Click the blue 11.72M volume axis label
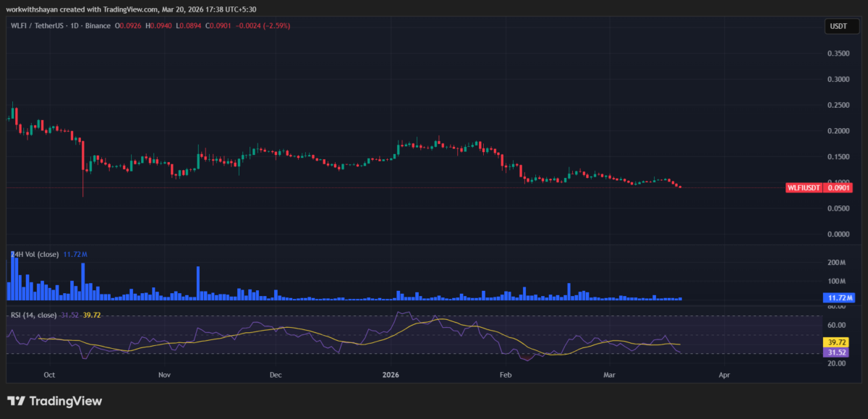Screen dimensions: 868x419 point(838,297)
